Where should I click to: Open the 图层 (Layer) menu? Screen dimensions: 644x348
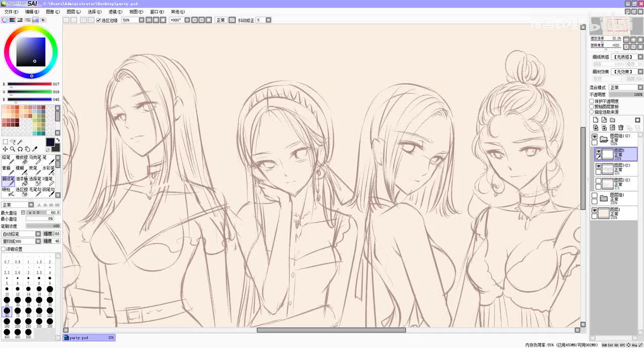tap(73, 12)
